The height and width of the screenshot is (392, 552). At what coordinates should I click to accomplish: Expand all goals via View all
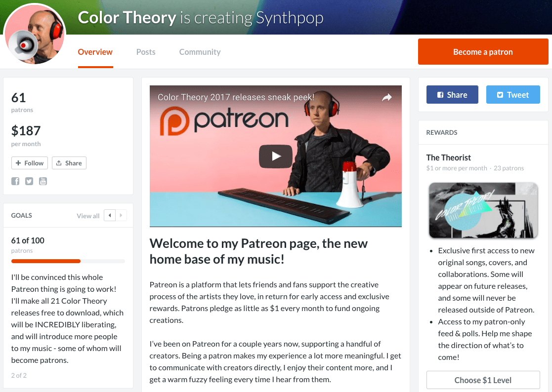pyautogui.click(x=88, y=216)
